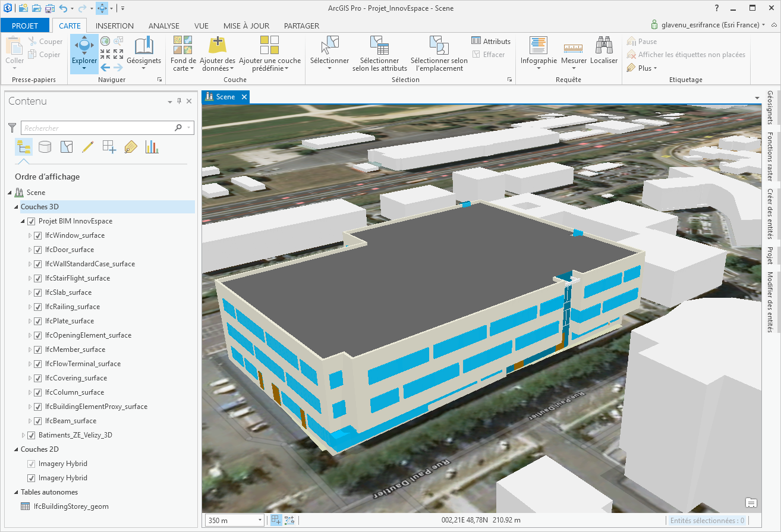Uncheck the IfcWindow_surface layer

(x=38, y=235)
